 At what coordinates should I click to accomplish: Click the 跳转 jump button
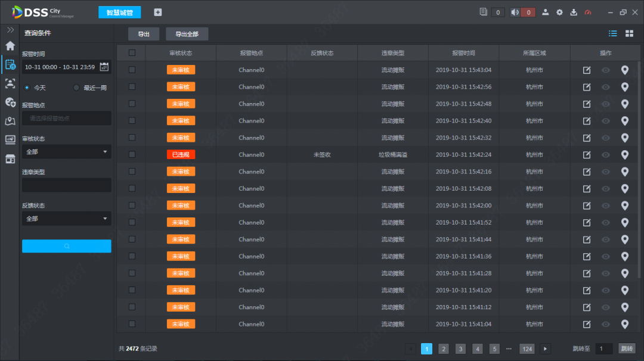tap(627, 348)
